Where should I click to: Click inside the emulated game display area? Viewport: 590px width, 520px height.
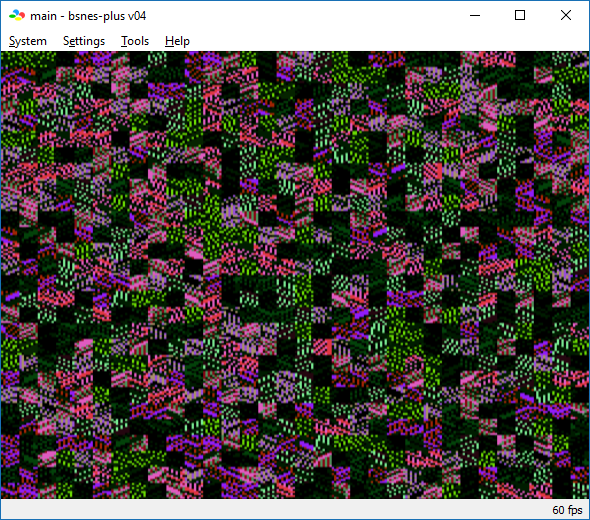295,275
